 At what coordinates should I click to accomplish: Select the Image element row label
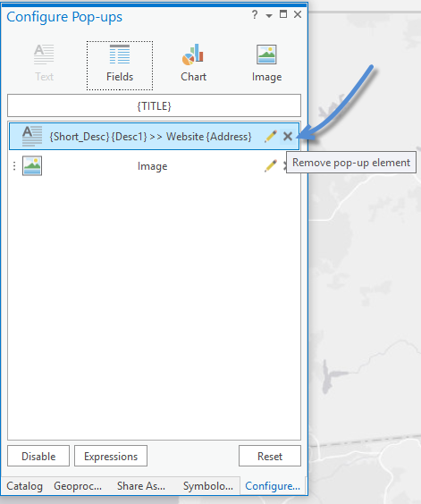(x=153, y=166)
